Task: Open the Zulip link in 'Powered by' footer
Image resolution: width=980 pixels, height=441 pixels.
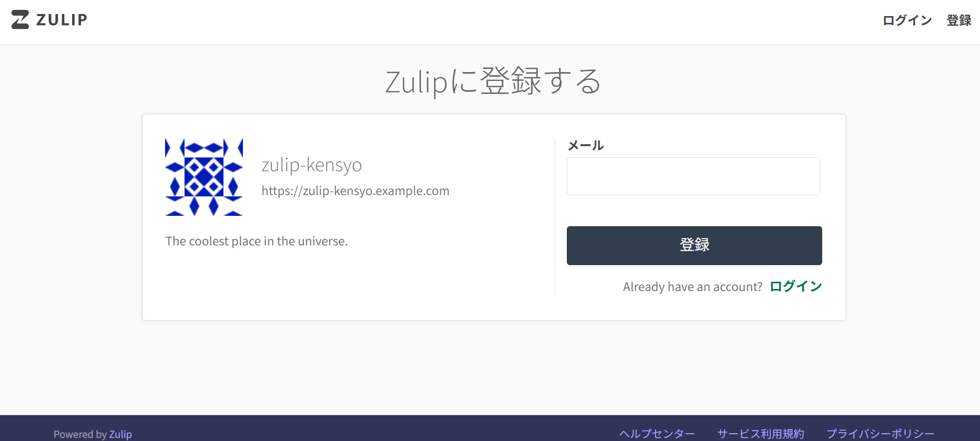Action: click(120, 434)
